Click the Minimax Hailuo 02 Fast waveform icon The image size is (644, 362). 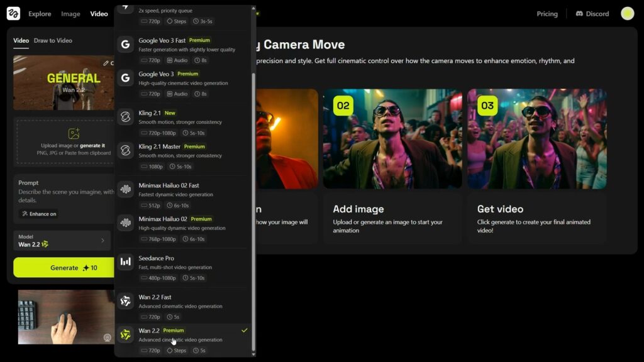125,190
